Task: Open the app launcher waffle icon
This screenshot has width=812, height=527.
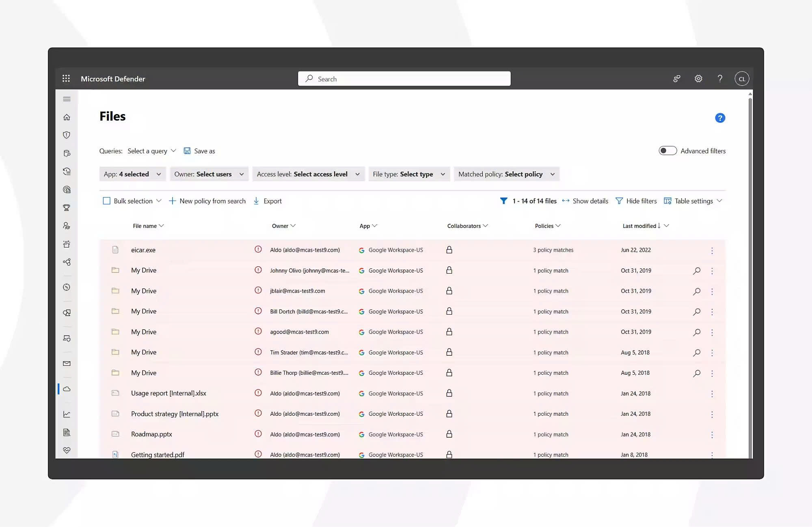Action: (66, 78)
